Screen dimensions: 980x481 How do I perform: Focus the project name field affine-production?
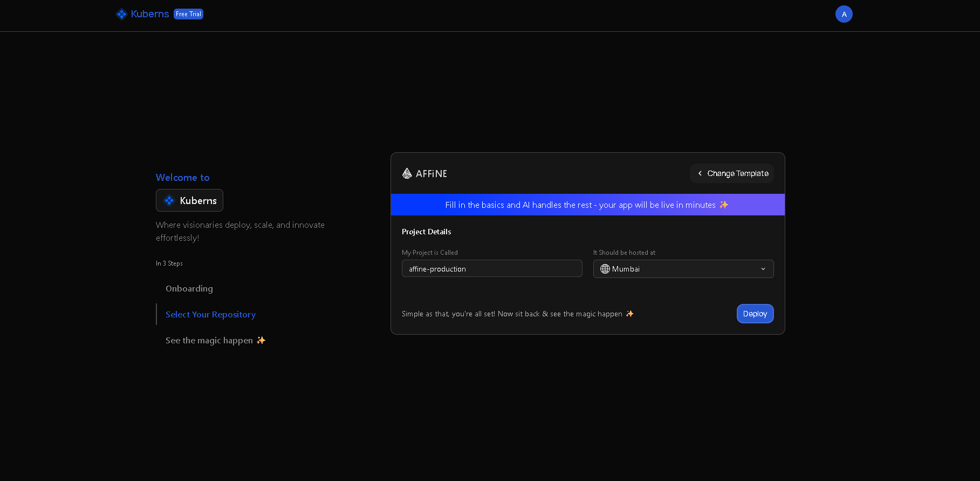tap(492, 268)
